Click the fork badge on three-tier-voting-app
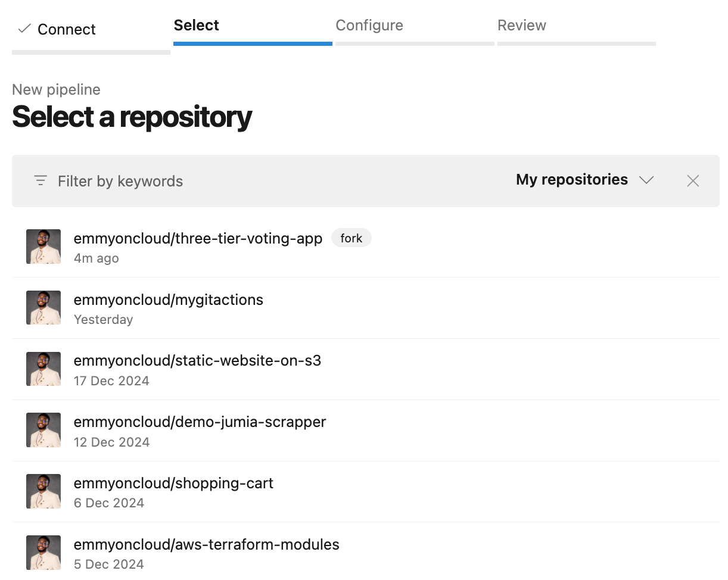 click(351, 238)
